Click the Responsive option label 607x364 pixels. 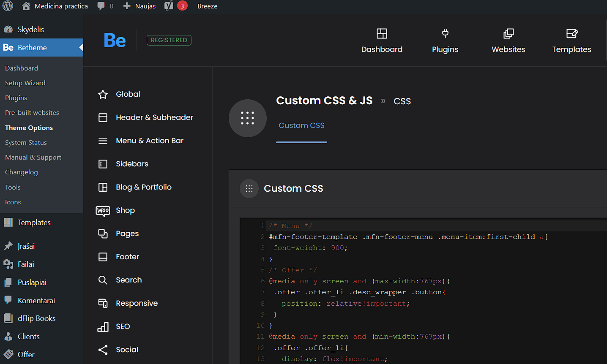137,303
